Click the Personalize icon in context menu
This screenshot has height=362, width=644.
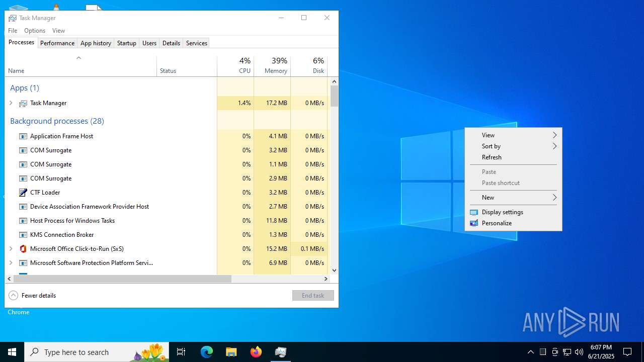[474, 223]
